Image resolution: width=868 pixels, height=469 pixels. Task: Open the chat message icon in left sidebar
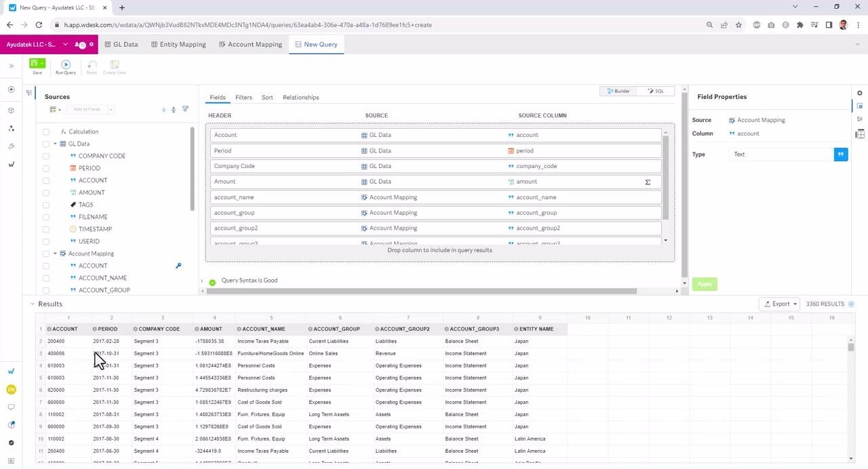point(12,407)
